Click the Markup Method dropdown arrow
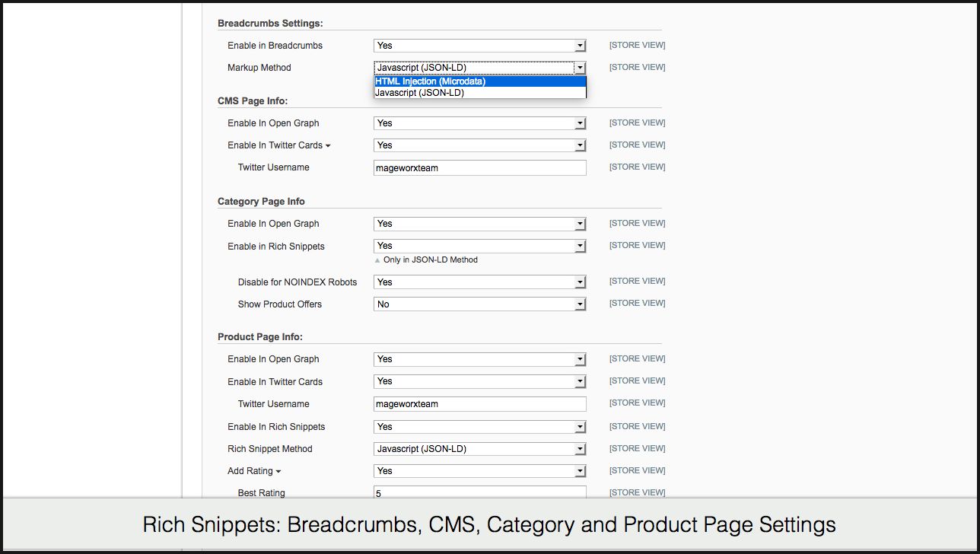This screenshot has height=554, width=980. (580, 68)
